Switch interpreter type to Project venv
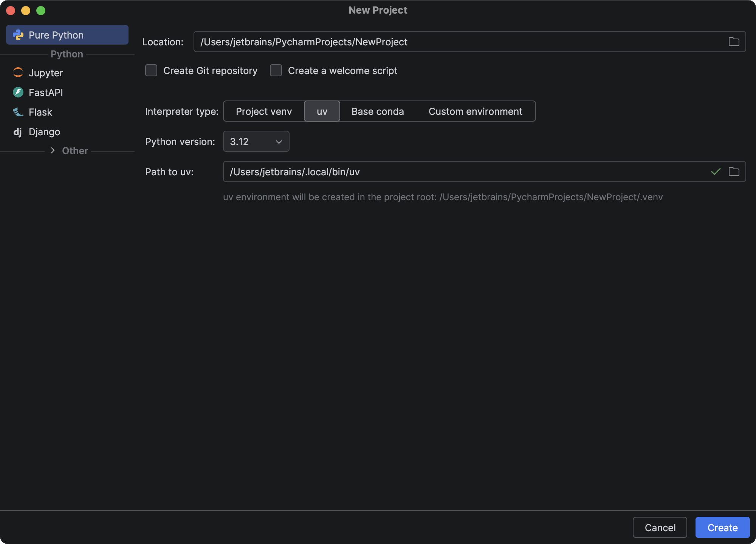This screenshot has width=756, height=544. click(x=263, y=111)
